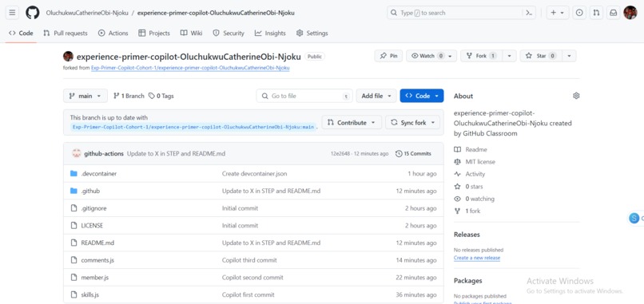Click the Skype floating icon at right edge
This screenshot has width=644, height=304.
pos(634,219)
